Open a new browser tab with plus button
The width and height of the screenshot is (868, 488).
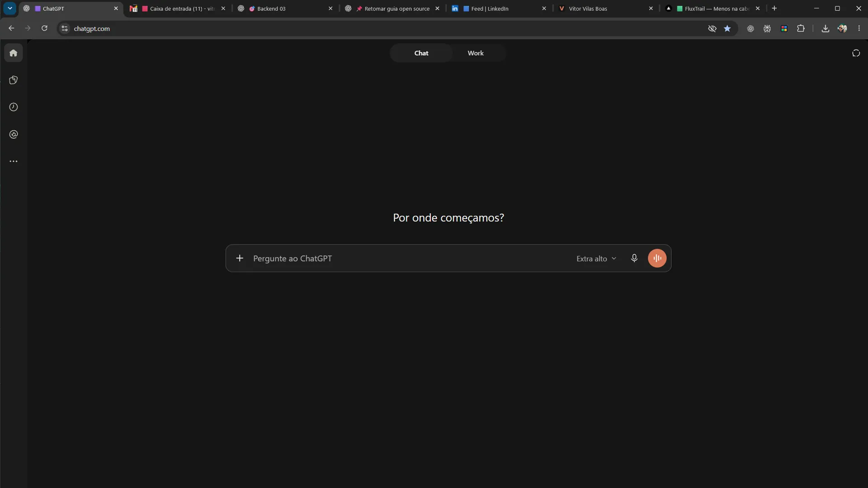point(774,8)
